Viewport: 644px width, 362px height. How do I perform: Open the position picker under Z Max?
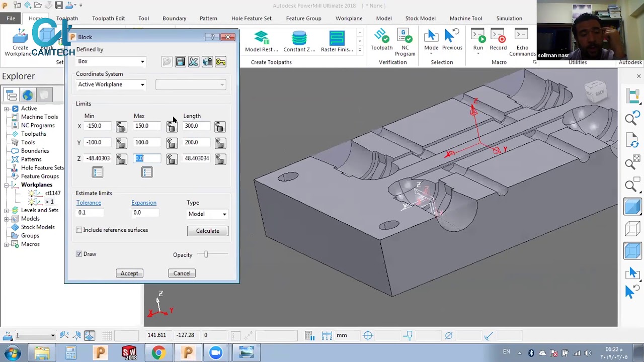coord(147,172)
